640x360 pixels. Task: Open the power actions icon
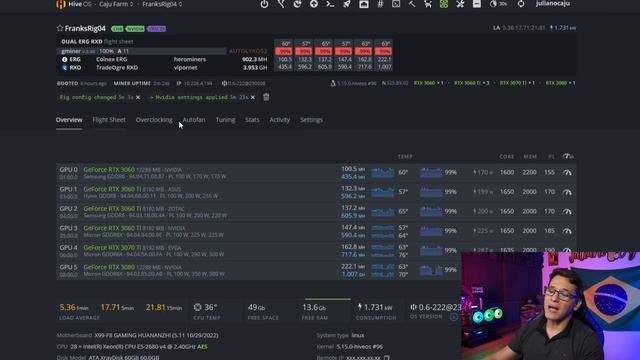pos(264,4)
